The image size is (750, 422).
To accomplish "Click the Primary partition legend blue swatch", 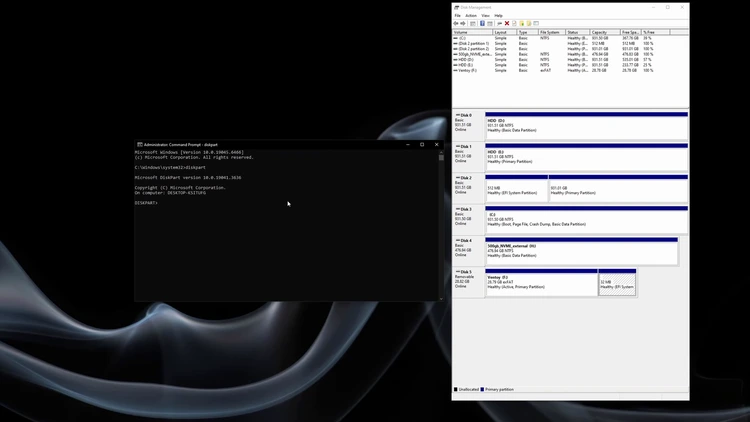I will (x=482, y=389).
